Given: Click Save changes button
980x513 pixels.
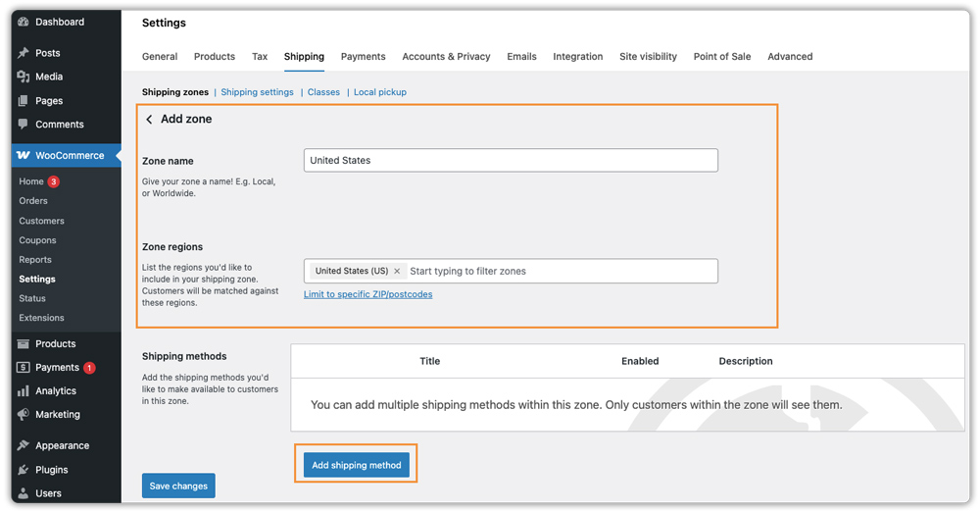Looking at the screenshot, I should pyautogui.click(x=178, y=486).
